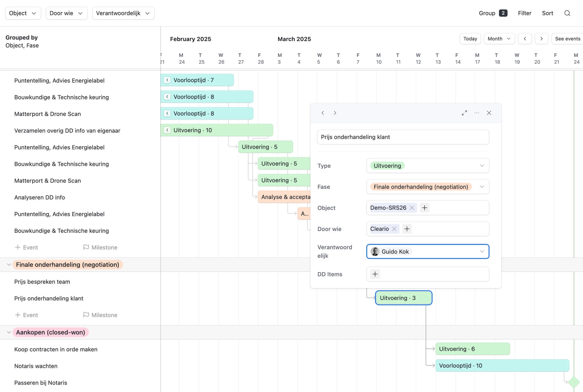Viewport: 583px width, 392px height.
Task: Go to previous record in detail panel
Action: tap(323, 113)
